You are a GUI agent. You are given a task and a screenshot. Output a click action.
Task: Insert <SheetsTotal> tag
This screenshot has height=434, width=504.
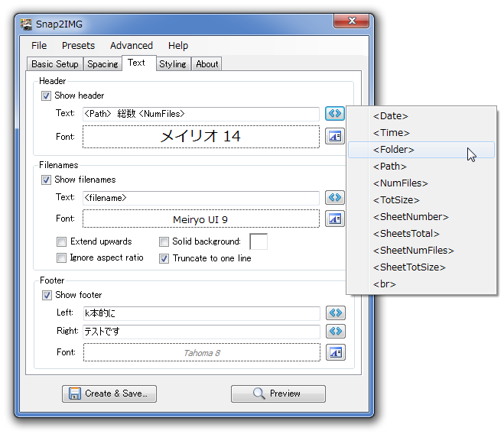click(x=421, y=234)
